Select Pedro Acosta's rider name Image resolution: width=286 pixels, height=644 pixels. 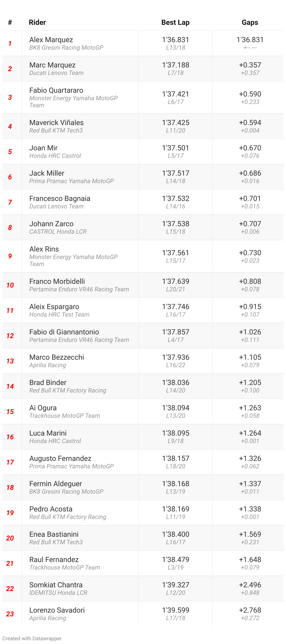[x=51, y=509]
